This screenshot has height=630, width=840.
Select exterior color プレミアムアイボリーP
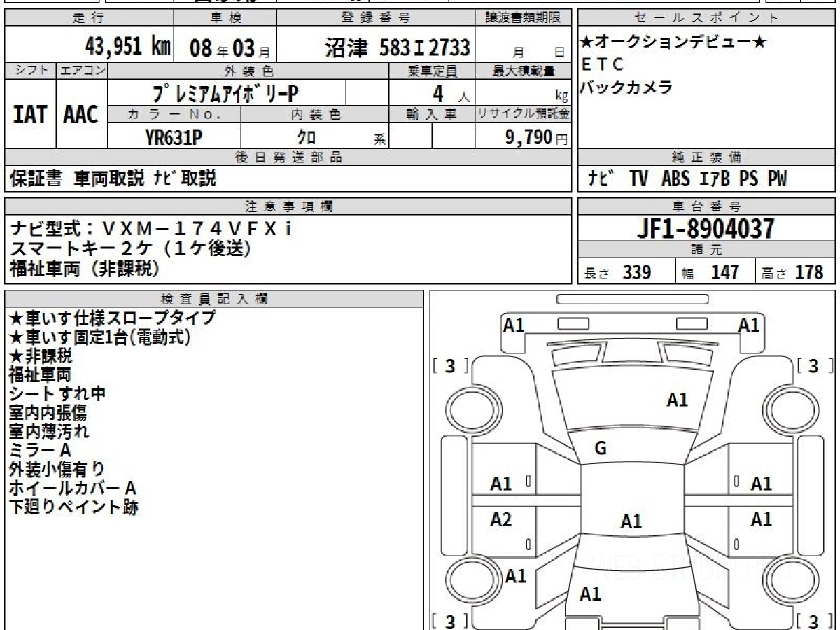[225, 93]
